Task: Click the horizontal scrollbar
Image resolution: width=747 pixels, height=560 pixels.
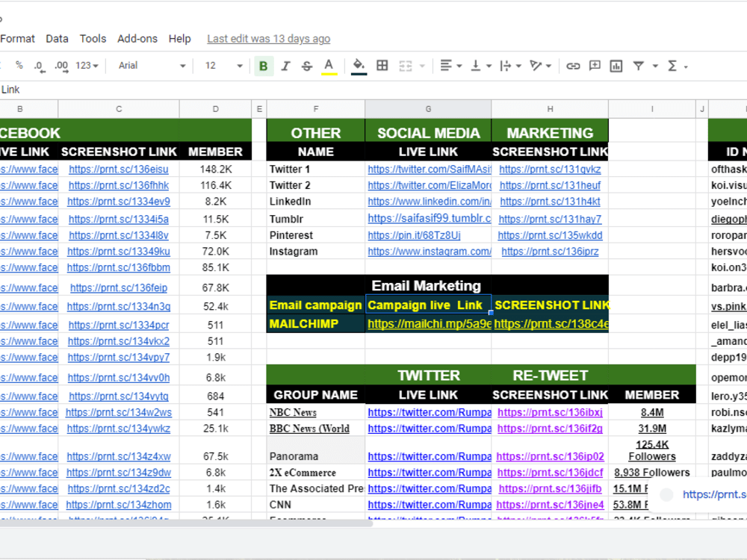Action: [186, 523]
